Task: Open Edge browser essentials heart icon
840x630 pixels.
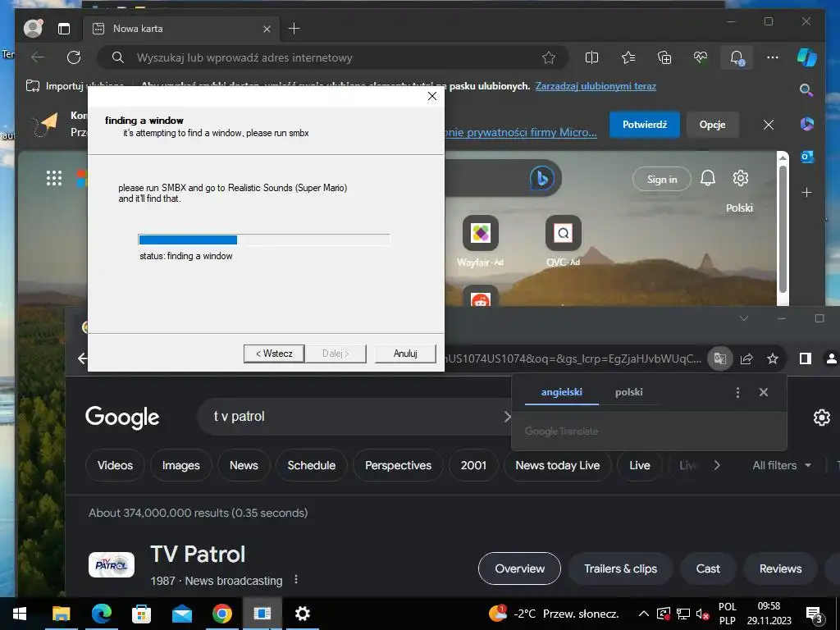Action: point(701,57)
